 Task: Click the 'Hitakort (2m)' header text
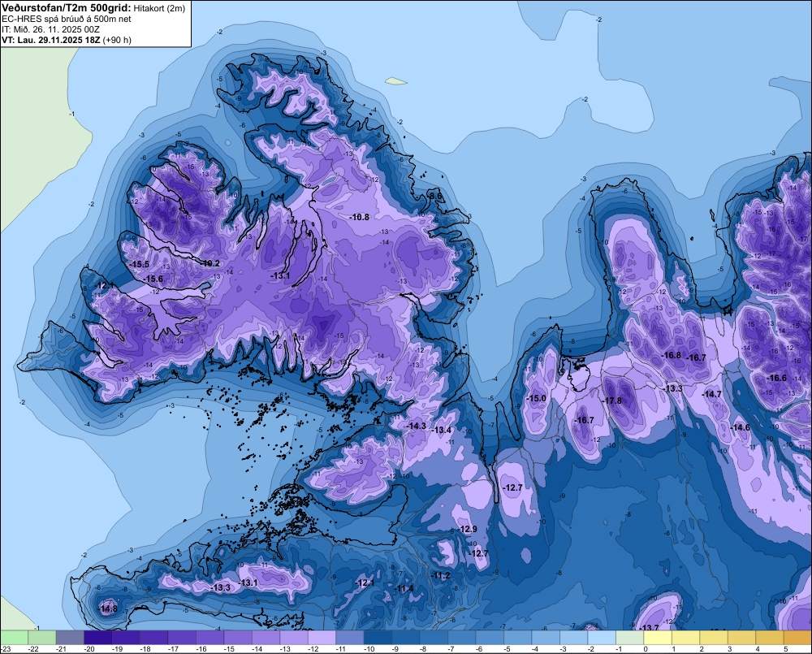159,8
